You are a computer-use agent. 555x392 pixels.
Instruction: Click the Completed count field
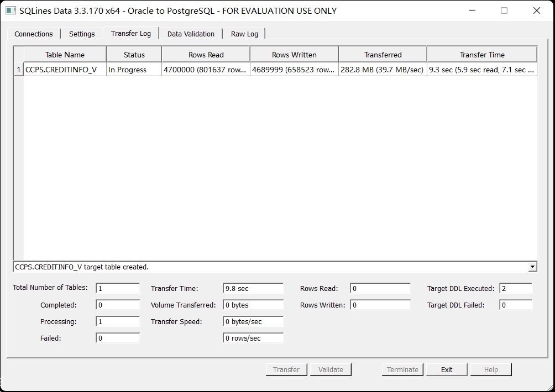pos(118,305)
